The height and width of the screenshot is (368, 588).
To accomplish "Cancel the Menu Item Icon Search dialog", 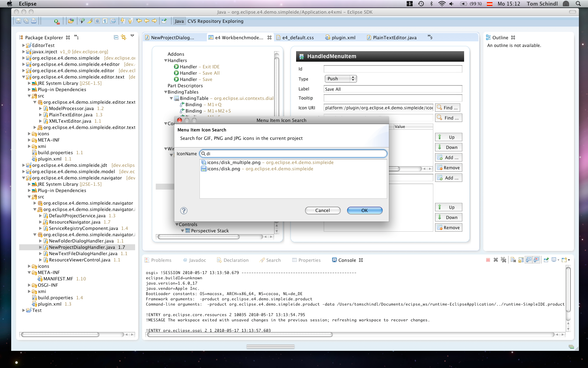I will point(322,211).
